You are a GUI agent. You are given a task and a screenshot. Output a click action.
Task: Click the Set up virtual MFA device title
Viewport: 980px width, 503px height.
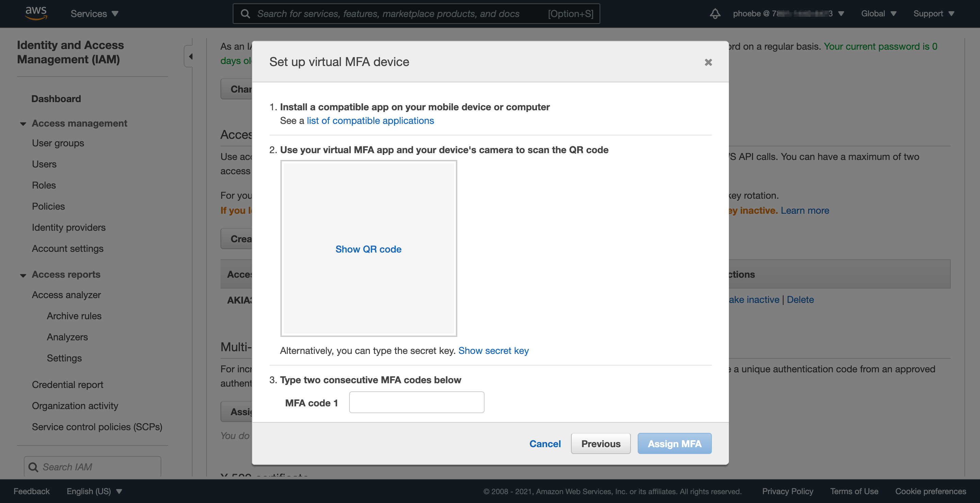click(339, 62)
